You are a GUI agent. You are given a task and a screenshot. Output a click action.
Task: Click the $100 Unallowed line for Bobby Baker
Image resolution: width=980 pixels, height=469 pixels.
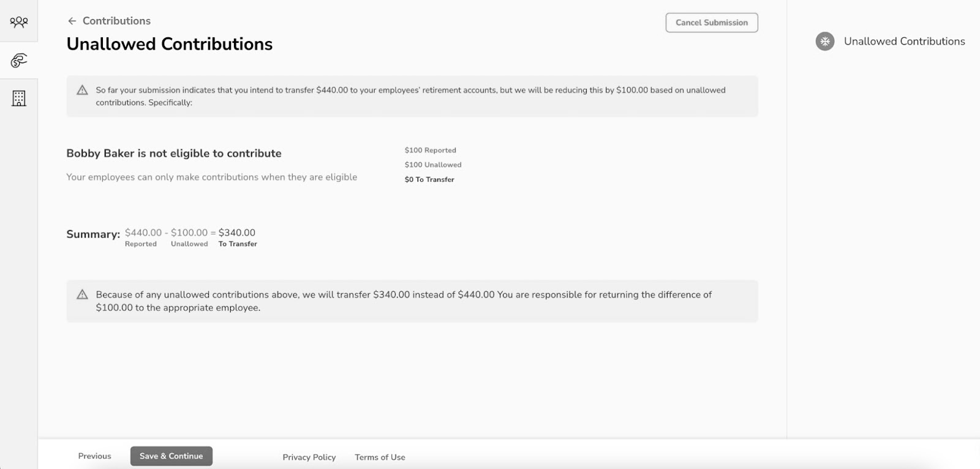click(x=433, y=165)
